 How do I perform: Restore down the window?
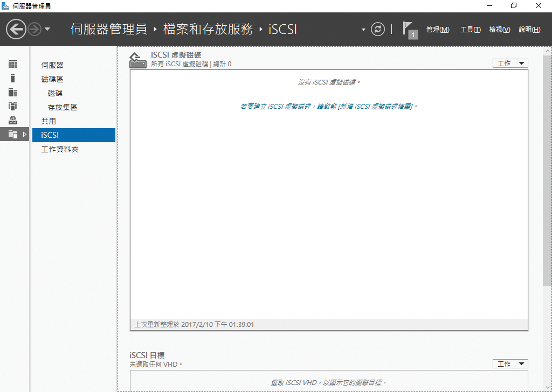[x=514, y=5]
